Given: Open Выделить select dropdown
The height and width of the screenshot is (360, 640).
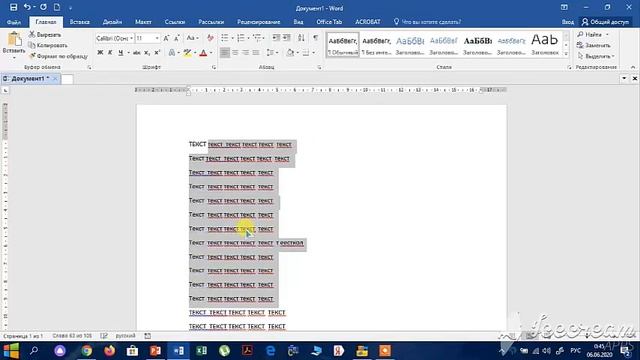Looking at the screenshot, I should [596, 56].
